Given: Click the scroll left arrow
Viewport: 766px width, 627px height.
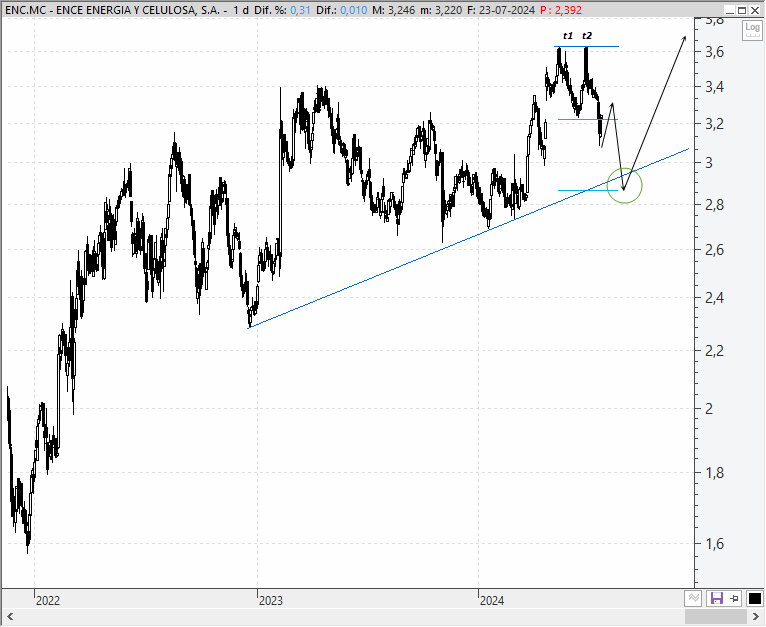Looking at the screenshot, I should pos(10,616).
